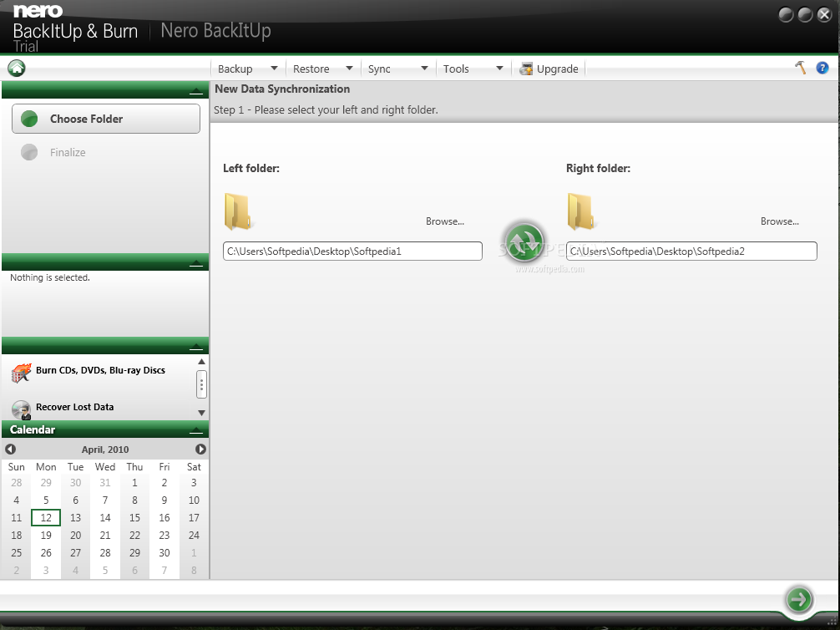Collapse the Burn CDs shortcuts panel
This screenshot has height=630, width=840.
tap(196, 347)
